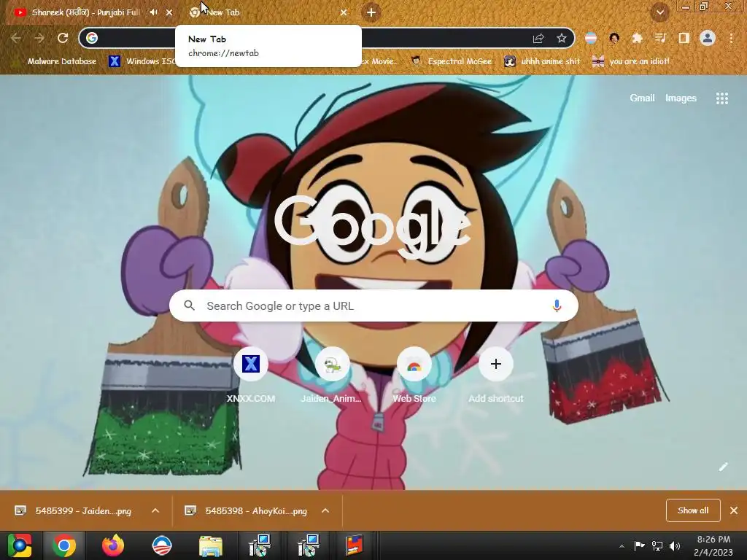Screen dimensions: 747x560
Task: Open the trans flag extension icon
Action: click(x=591, y=38)
